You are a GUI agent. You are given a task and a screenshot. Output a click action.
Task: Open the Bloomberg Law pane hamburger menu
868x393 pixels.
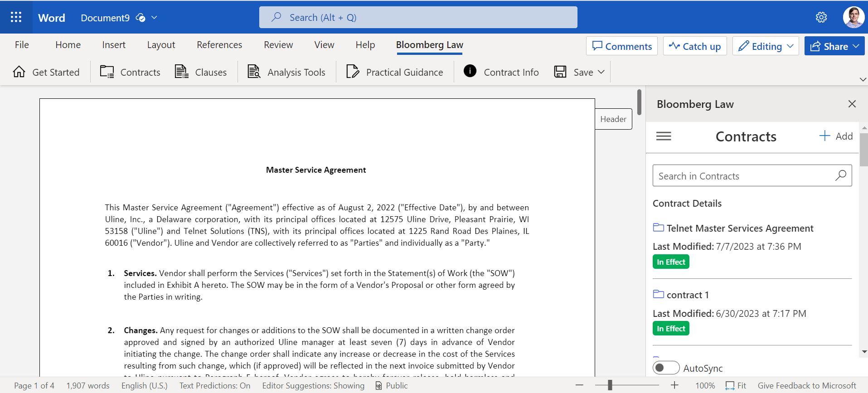[664, 136]
